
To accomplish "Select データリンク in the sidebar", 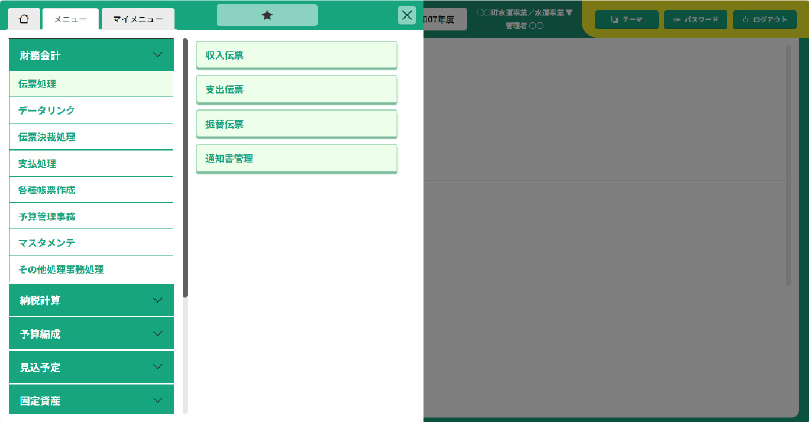I will (91, 111).
